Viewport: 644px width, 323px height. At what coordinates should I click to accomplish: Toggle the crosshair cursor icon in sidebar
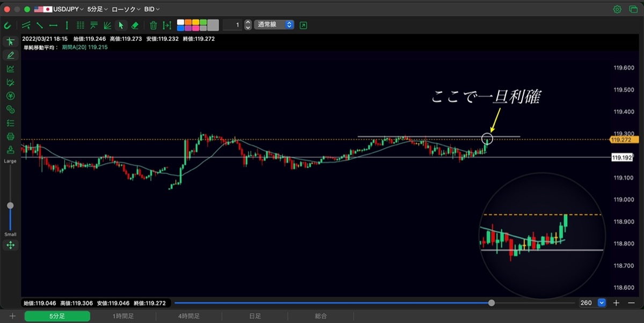(x=10, y=41)
